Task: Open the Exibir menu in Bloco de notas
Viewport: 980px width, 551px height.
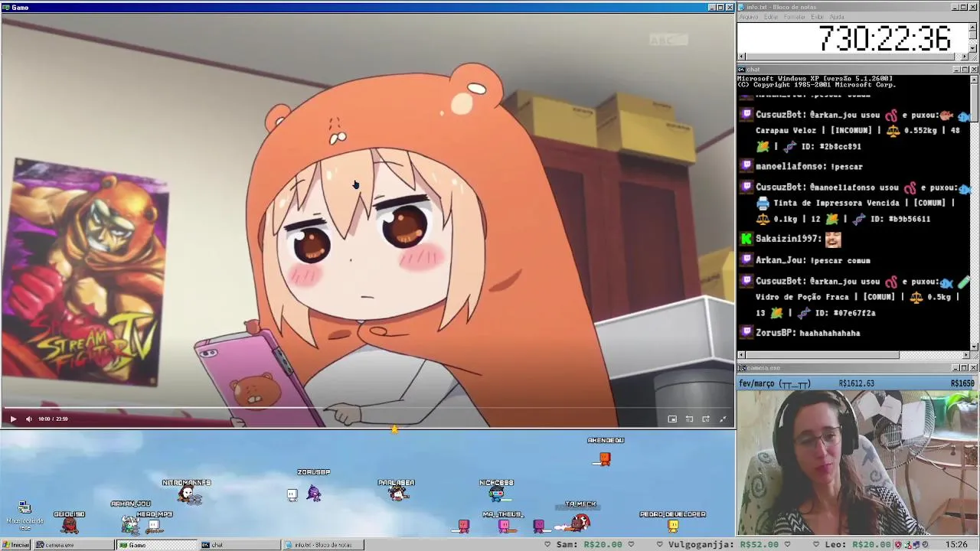Action: 818,17
